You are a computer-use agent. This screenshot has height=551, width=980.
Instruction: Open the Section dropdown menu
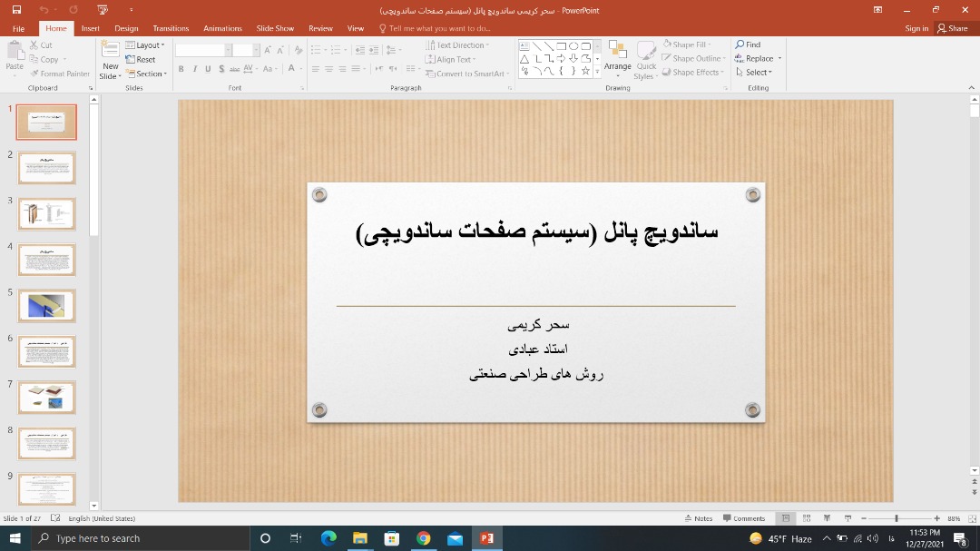coord(146,74)
